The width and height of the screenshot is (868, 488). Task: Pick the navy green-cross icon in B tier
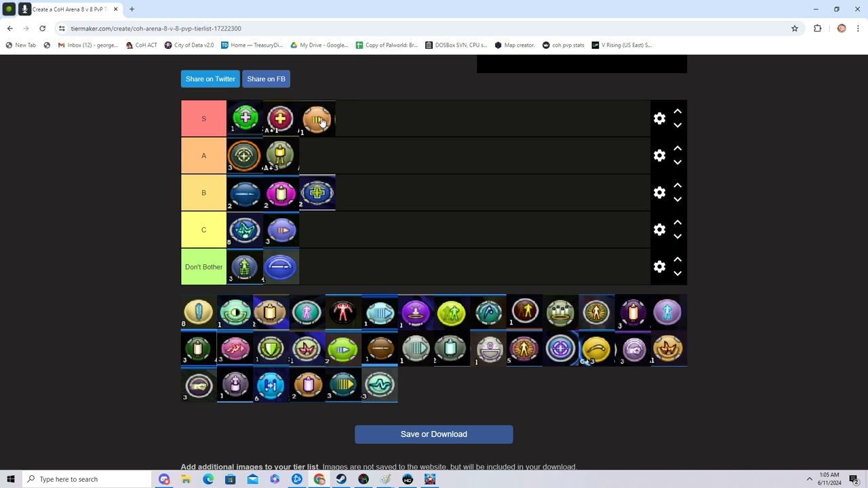(x=317, y=192)
